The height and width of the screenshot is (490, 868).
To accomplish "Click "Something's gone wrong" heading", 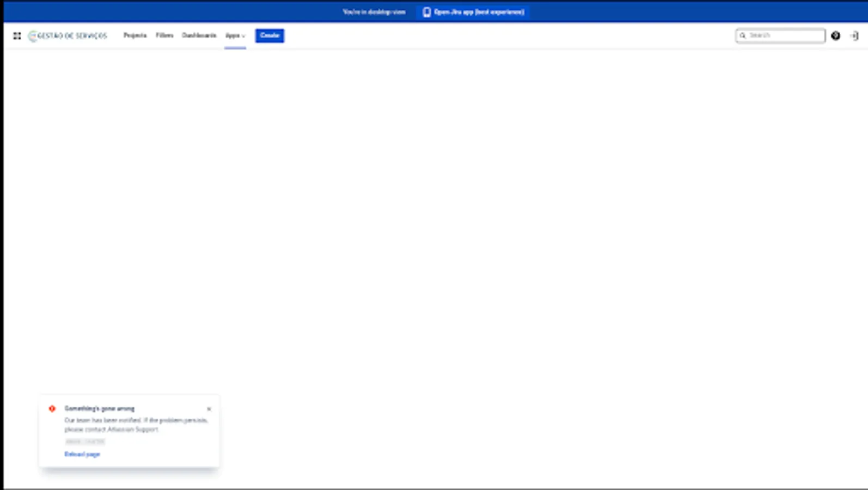I will point(100,408).
